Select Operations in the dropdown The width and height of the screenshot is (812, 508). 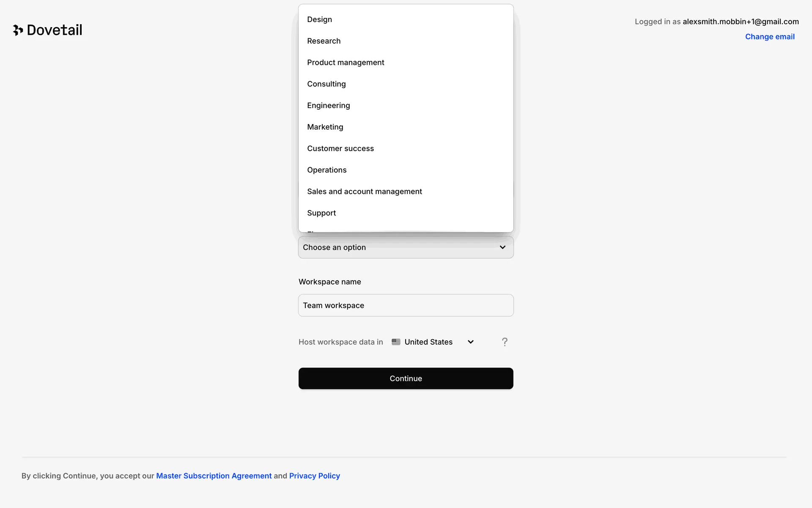[x=327, y=170]
